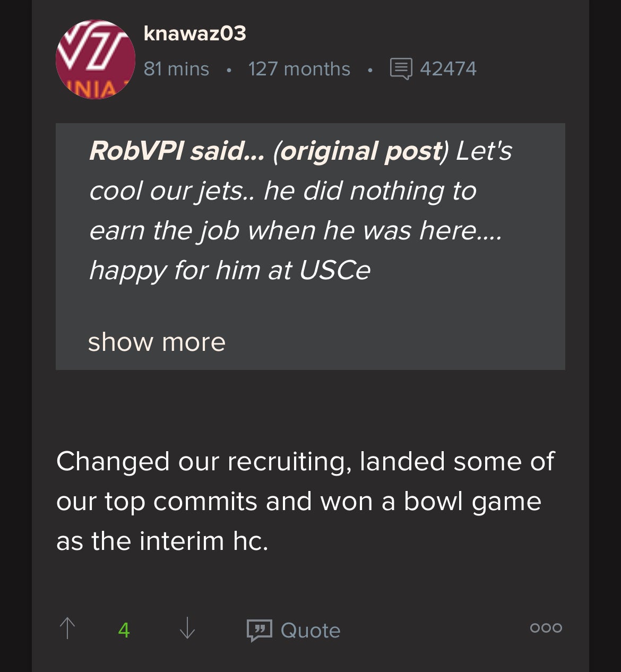621x672 pixels.
Task: Click the green vote score 4
Action: tap(124, 630)
